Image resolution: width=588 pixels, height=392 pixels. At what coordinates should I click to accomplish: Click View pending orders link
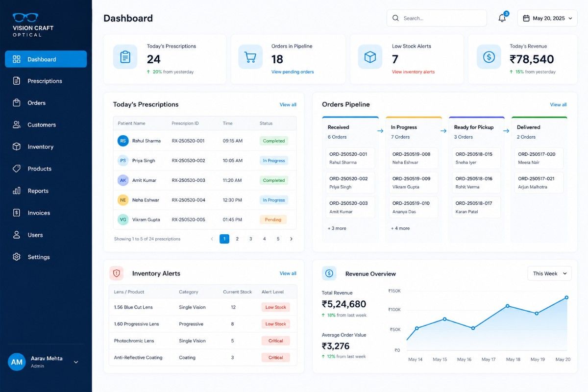pos(293,72)
